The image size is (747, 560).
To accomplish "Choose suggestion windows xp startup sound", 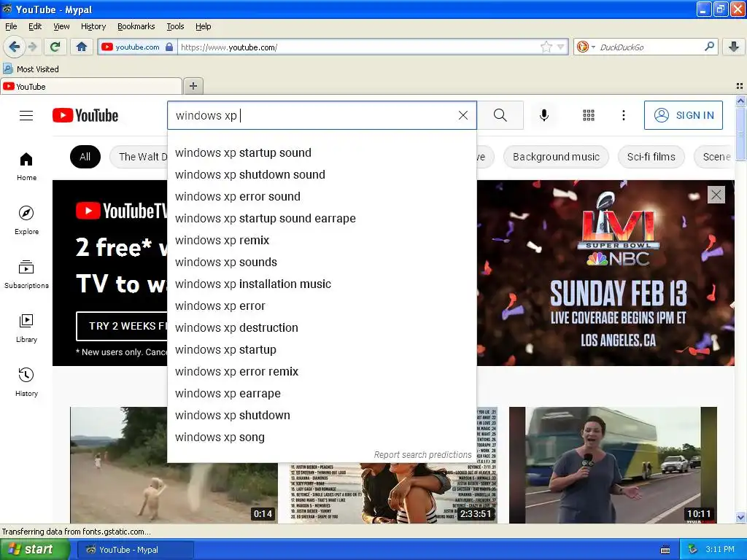I will tap(322, 153).
